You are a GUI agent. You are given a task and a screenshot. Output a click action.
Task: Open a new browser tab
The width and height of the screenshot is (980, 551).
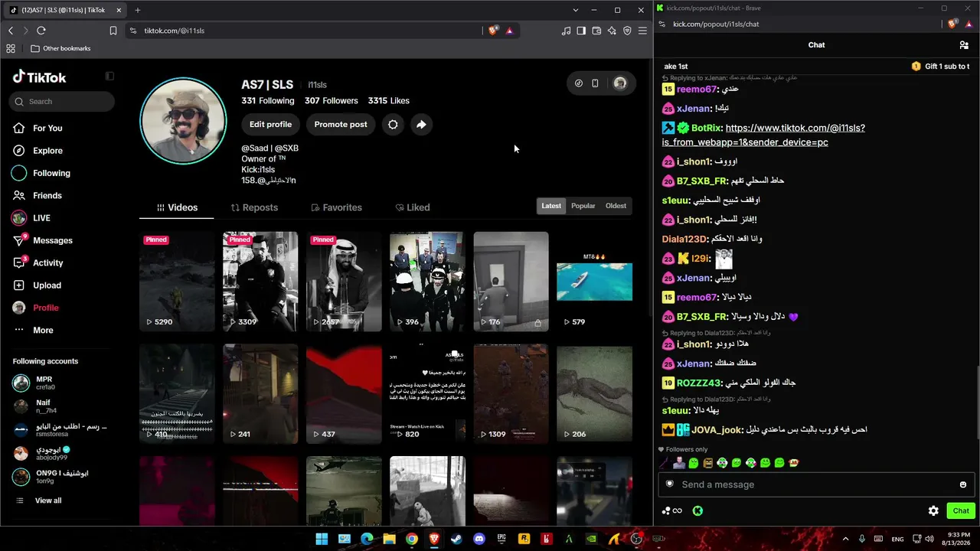tap(138, 10)
